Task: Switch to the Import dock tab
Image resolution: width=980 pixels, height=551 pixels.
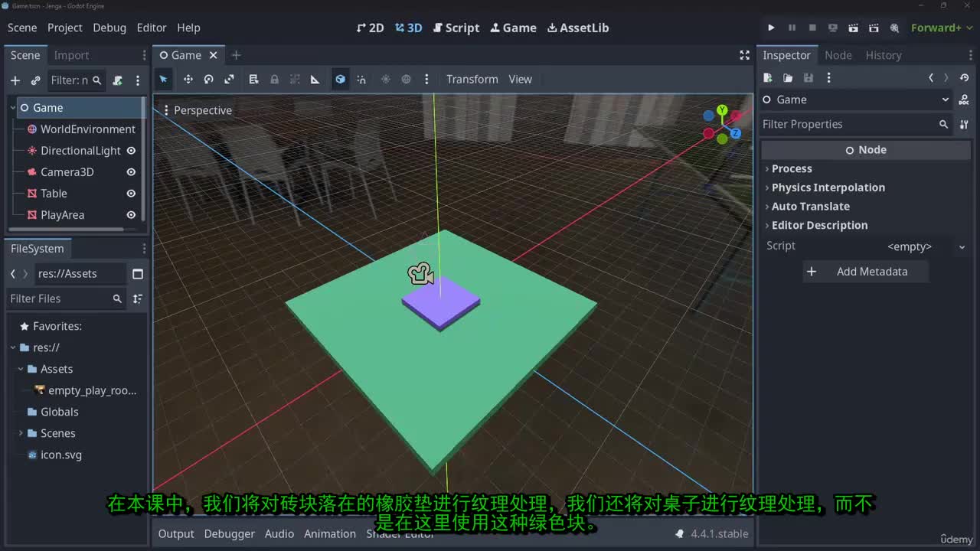Action: pyautogui.click(x=71, y=55)
